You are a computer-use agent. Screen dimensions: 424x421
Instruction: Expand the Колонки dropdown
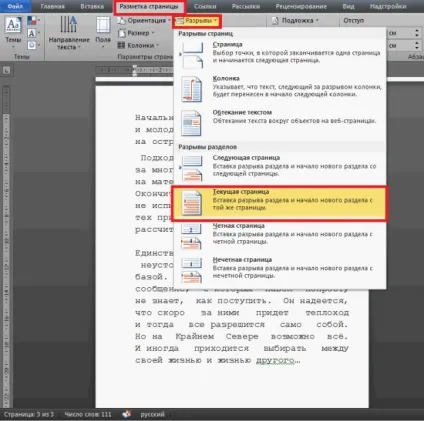(x=138, y=45)
